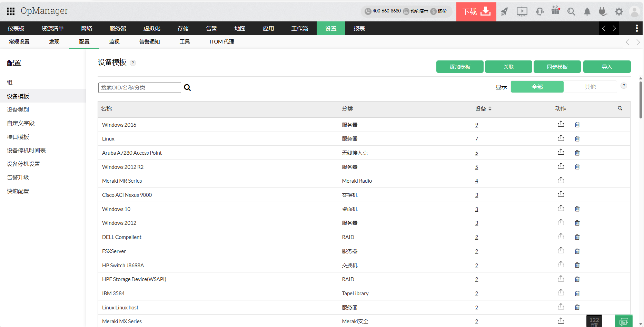Open the apps grid menu icon
Viewport: 644px width, 327px height.
[x=11, y=11]
